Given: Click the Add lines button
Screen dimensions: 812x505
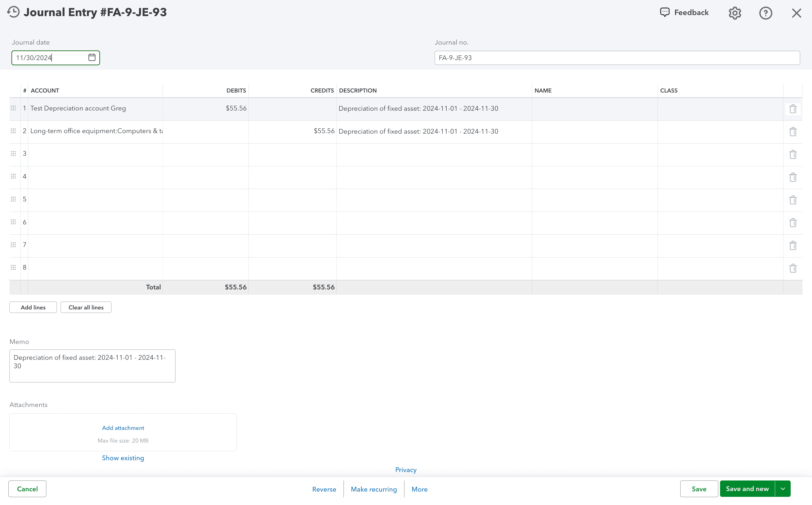Looking at the screenshot, I should click(x=33, y=307).
